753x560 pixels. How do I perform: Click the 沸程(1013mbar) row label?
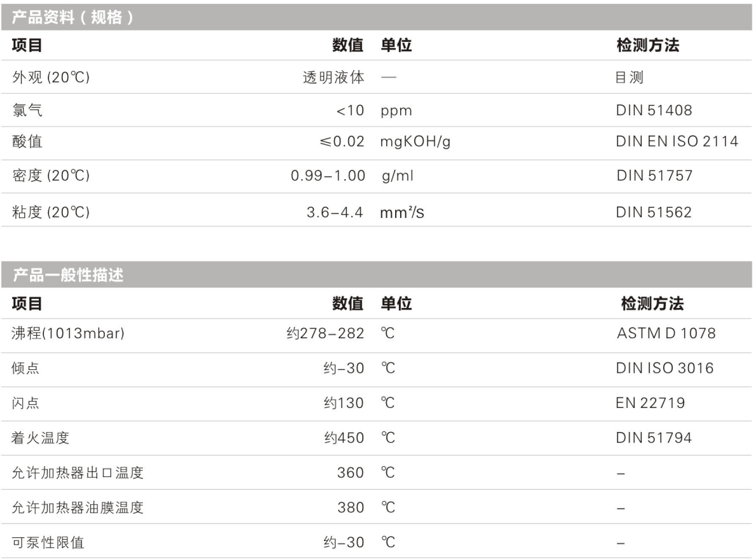click(68, 334)
